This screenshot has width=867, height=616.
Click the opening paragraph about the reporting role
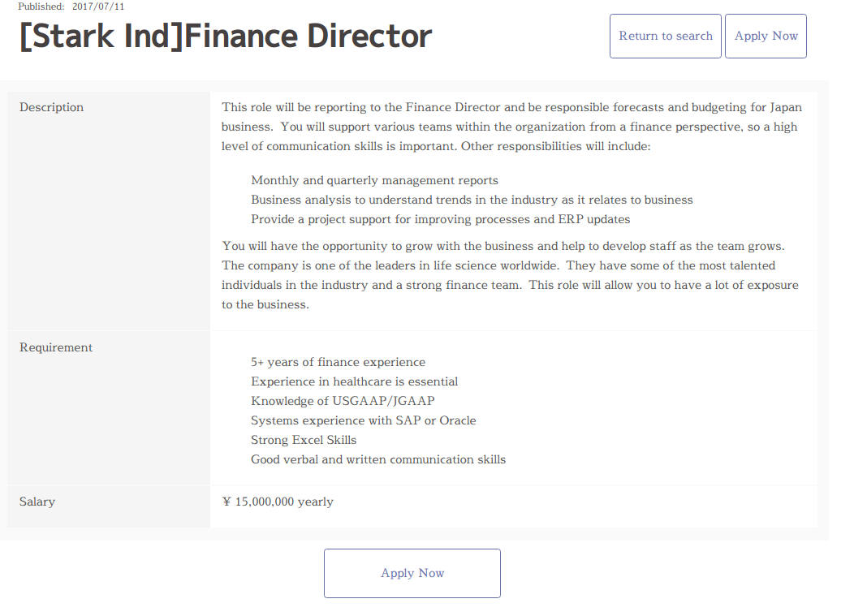point(511,127)
